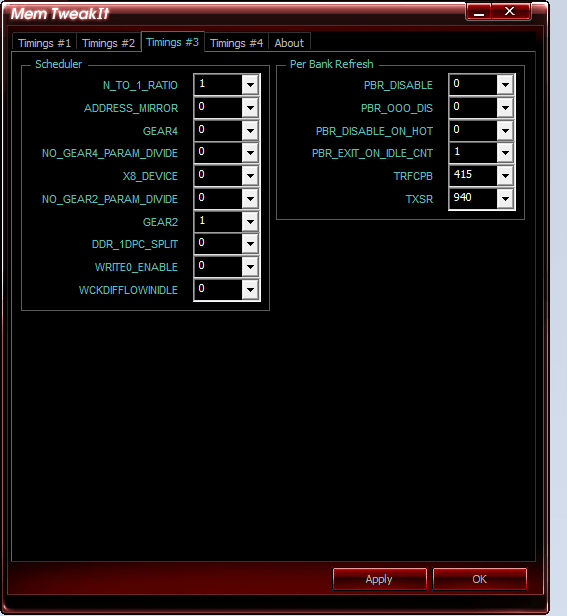Minimize the Mem TweakIt window
567x616 pixels.
pos(479,12)
